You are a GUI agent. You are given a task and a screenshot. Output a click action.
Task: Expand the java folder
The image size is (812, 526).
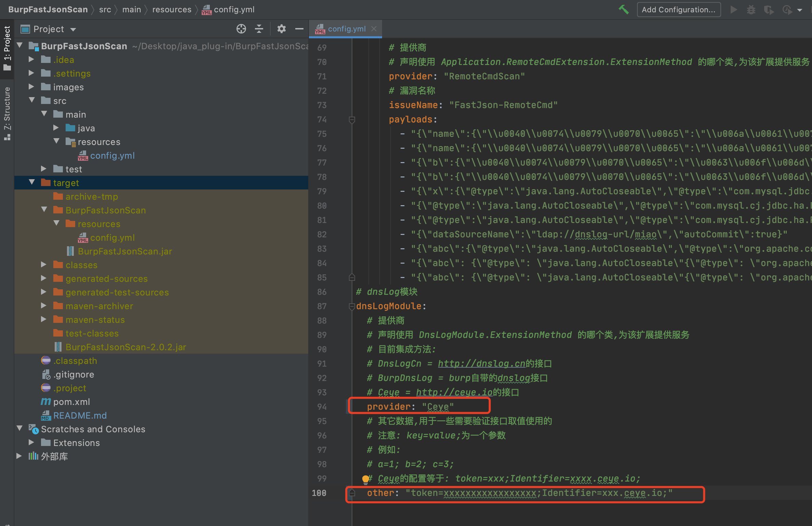[56, 128]
